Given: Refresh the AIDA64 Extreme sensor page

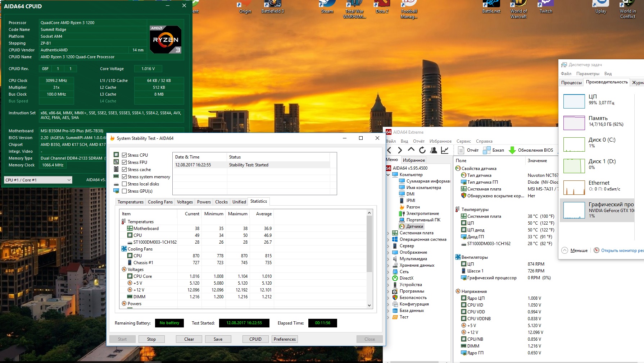Looking at the screenshot, I should [x=422, y=150].
